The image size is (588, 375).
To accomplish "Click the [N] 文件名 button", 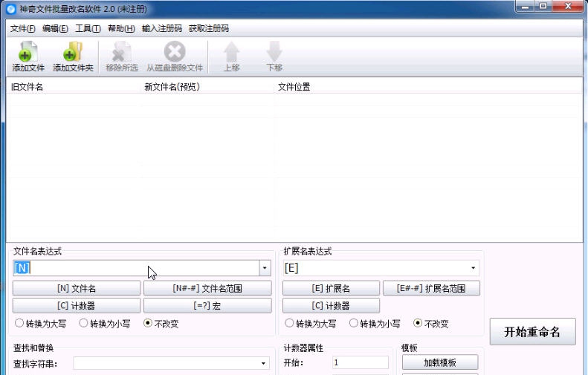I will [x=77, y=288].
